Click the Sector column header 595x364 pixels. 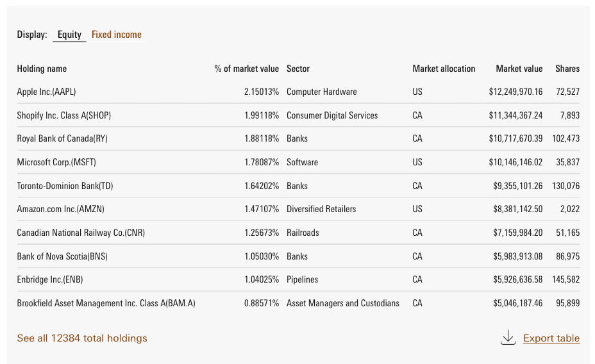[x=298, y=69]
